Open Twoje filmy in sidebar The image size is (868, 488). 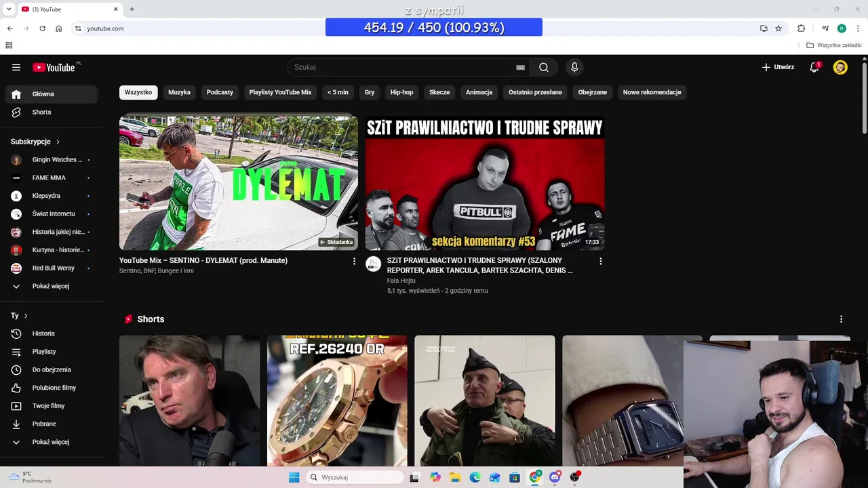point(52,406)
